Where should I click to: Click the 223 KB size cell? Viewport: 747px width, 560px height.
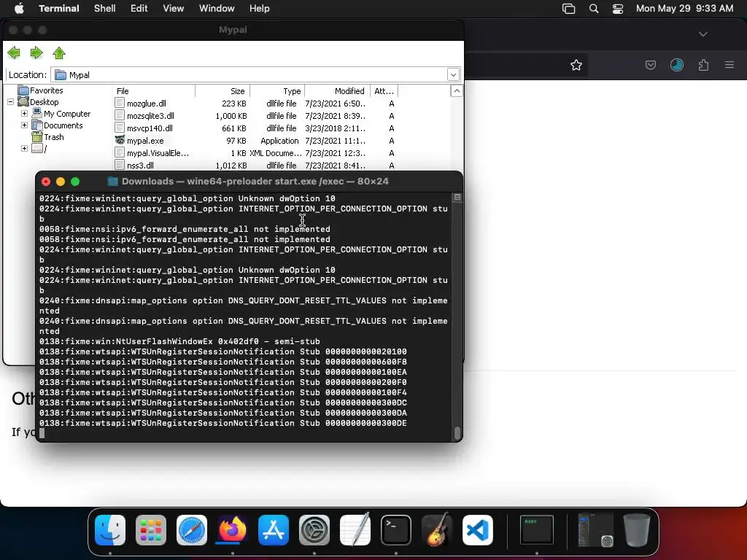tap(234, 104)
